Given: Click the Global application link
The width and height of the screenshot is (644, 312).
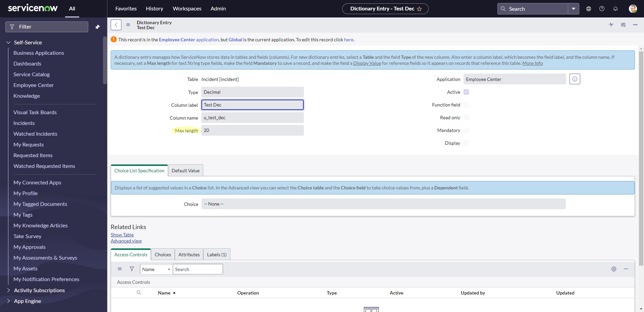Looking at the screenshot, I should pos(235,40).
